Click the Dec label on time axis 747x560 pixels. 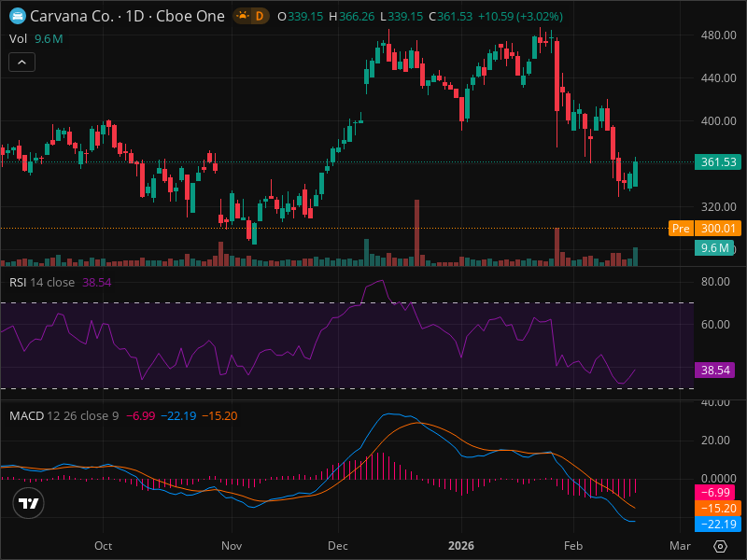click(338, 546)
